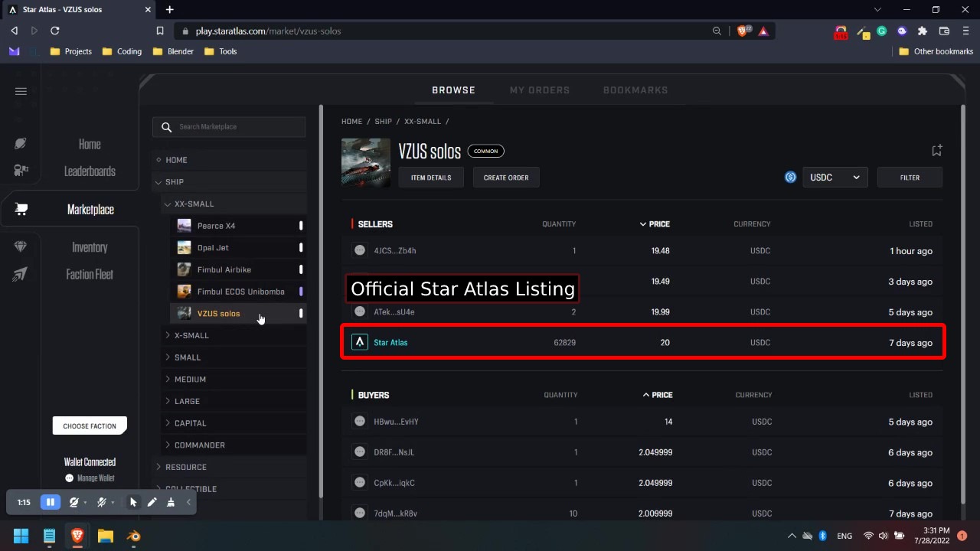Viewport: 980px width, 551px height.
Task: Click the magnifier icon in Search Marketplace
Action: 166,127
